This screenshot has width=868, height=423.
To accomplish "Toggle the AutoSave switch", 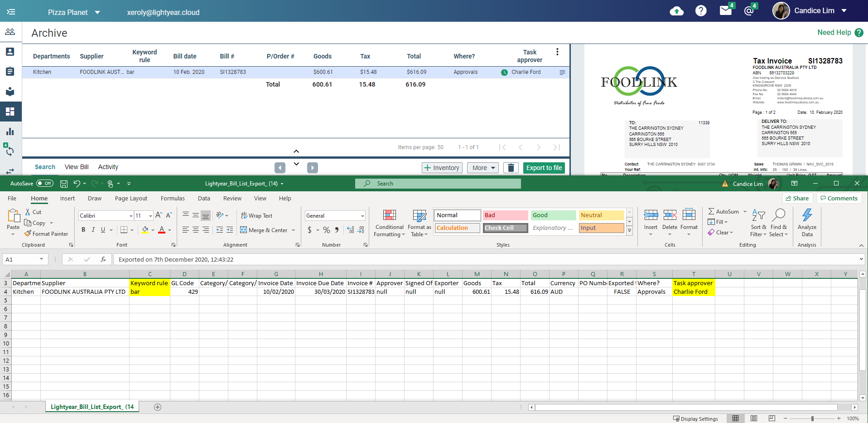I will (45, 184).
